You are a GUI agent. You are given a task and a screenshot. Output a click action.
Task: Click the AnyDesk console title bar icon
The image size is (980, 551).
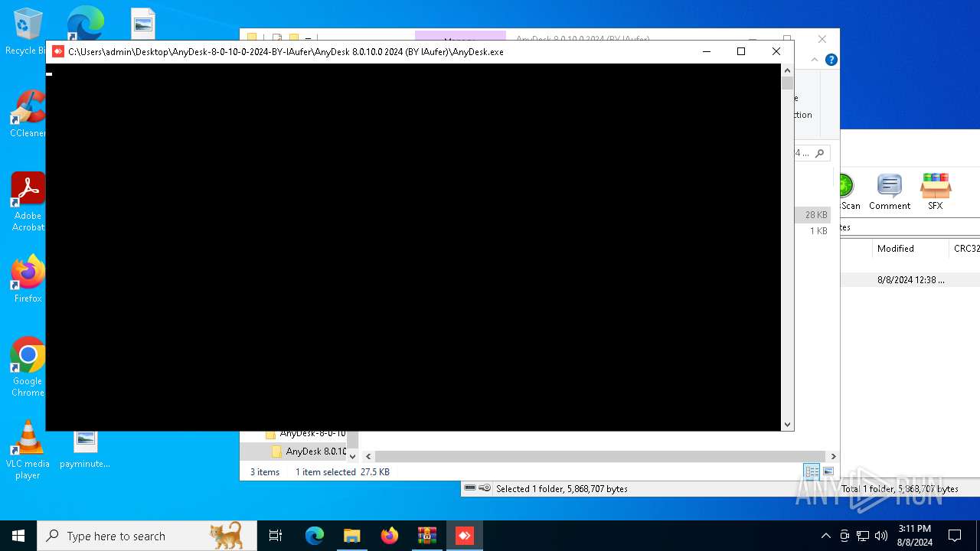coord(58,51)
